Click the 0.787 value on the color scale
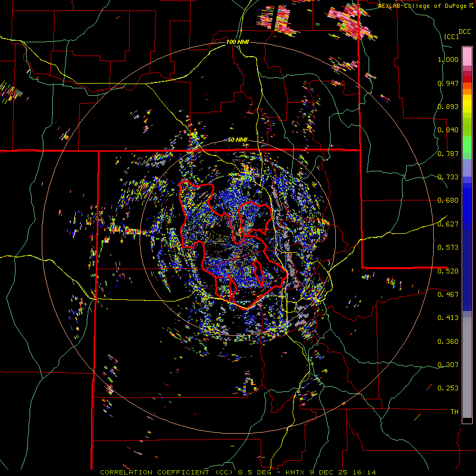Screen dimensions: 476x476 coord(448,153)
